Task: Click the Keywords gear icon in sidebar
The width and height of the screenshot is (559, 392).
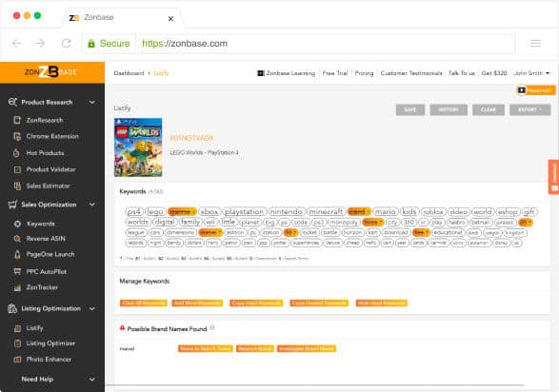Action: click(17, 224)
